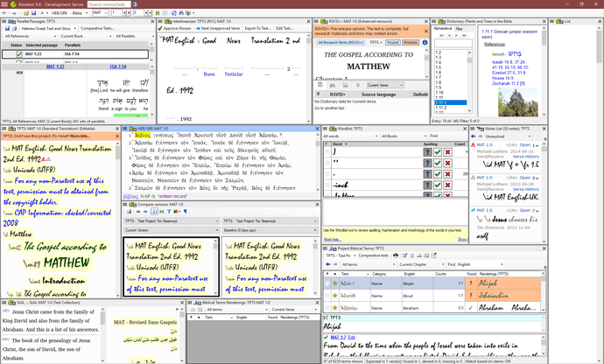Click the juniper tree photo in Dictionary
This screenshot has height=364, width=604.
(517, 102)
